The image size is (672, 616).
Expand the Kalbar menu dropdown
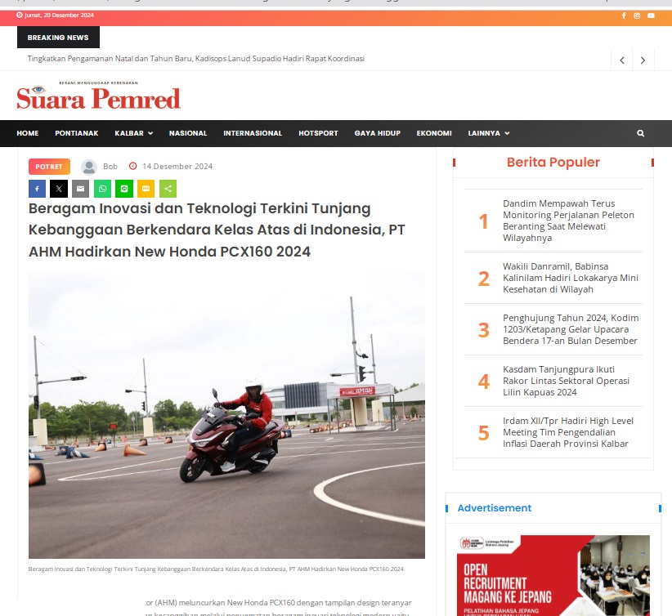coord(134,133)
